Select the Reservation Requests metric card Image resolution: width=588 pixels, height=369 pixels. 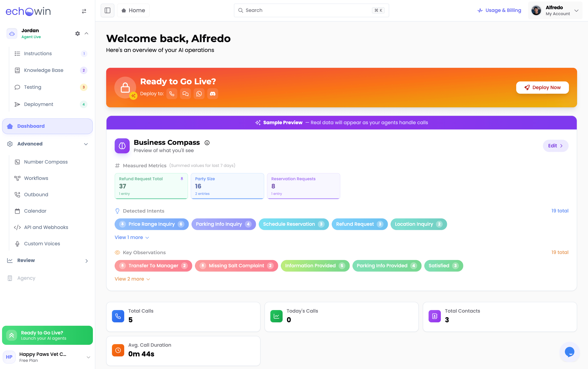tap(303, 186)
